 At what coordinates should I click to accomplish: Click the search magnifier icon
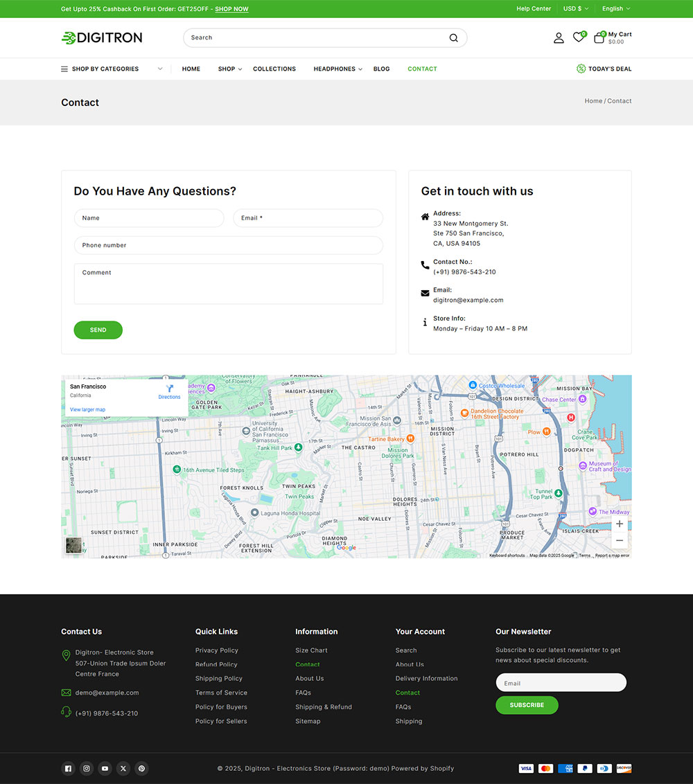pos(453,38)
